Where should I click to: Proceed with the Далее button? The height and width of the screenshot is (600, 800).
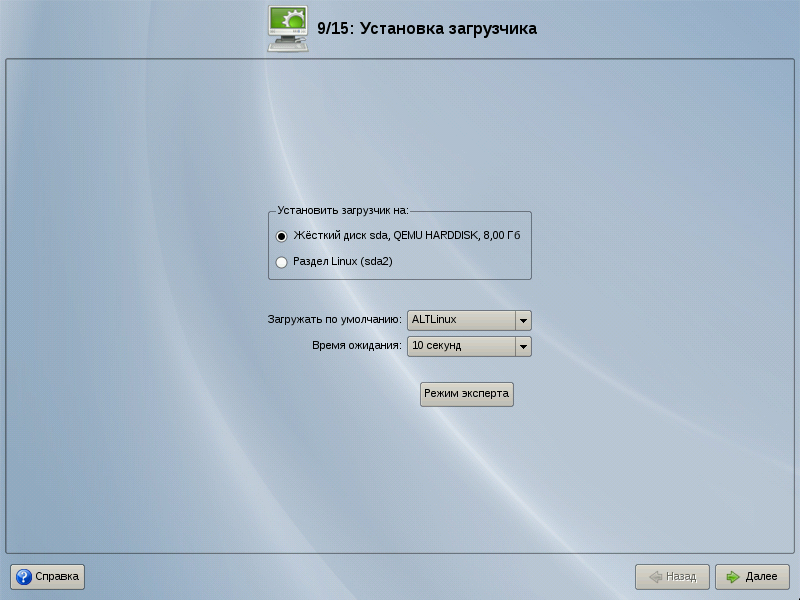tap(752, 577)
